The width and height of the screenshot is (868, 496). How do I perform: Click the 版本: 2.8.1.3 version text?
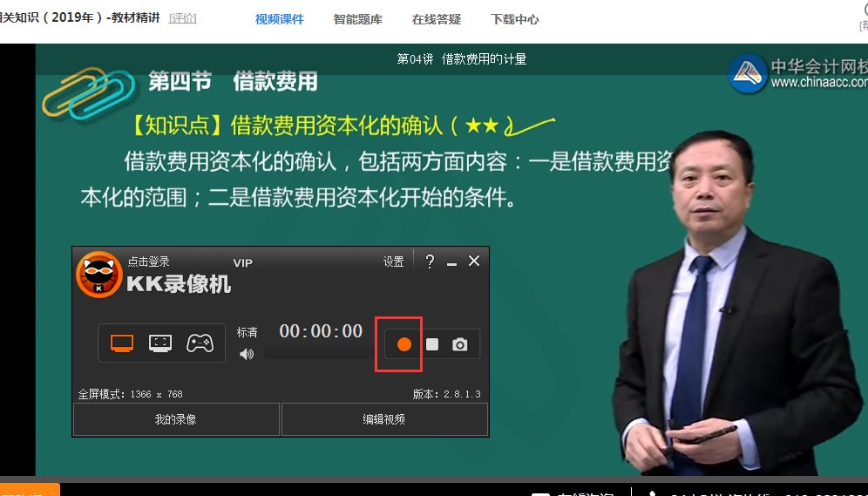(447, 394)
